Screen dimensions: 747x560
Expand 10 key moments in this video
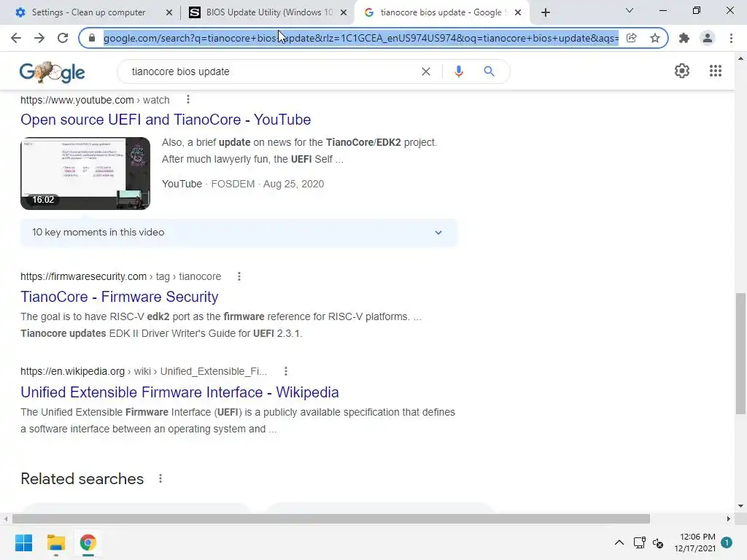tap(239, 233)
